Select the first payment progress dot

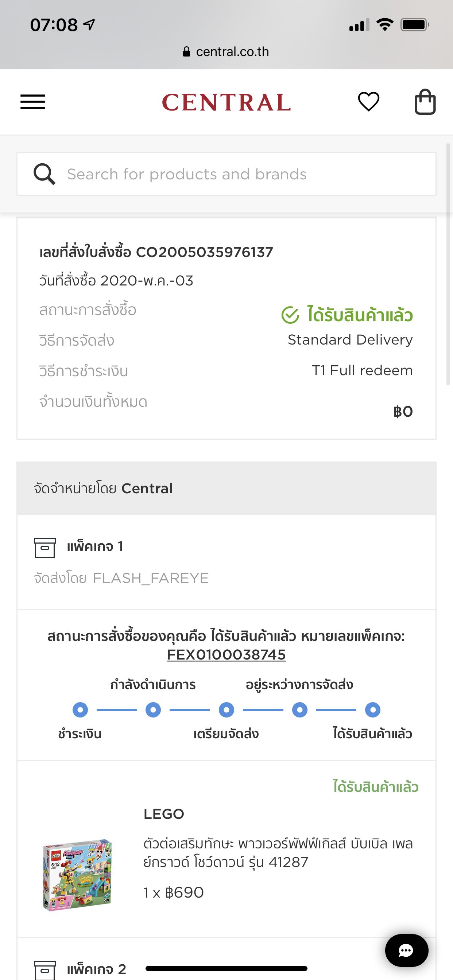(80, 710)
